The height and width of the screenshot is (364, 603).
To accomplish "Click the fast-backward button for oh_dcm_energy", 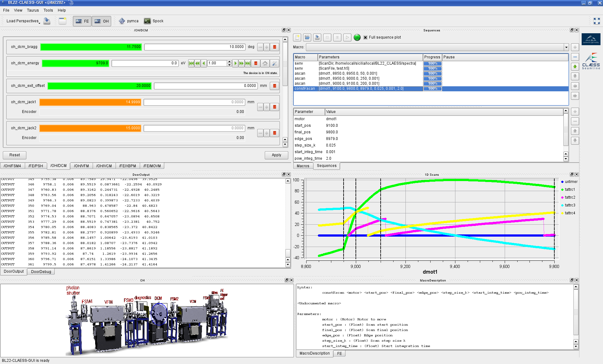I will click(x=198, y=63).
